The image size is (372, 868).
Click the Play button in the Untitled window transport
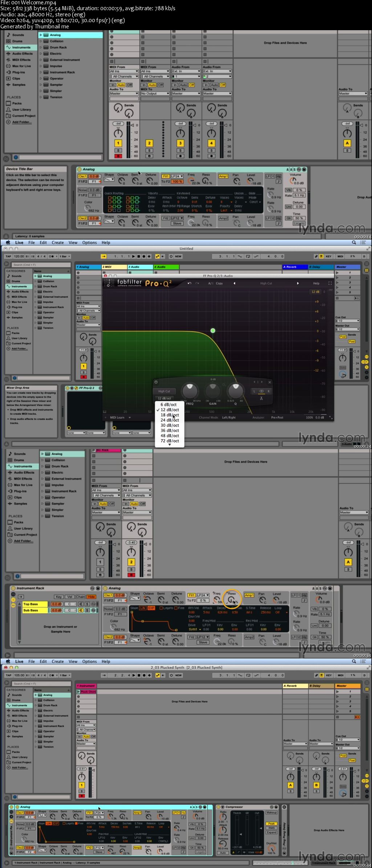(x=133, y=256)
